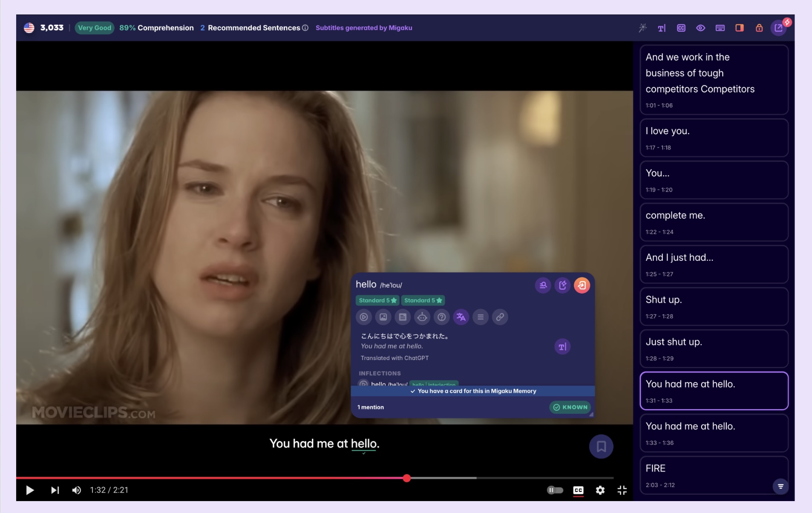Select highlighted 'You had me at hello.' 1:31 card
The width and height of the screenshot is (812, 513).
click(x=714, y=391)
